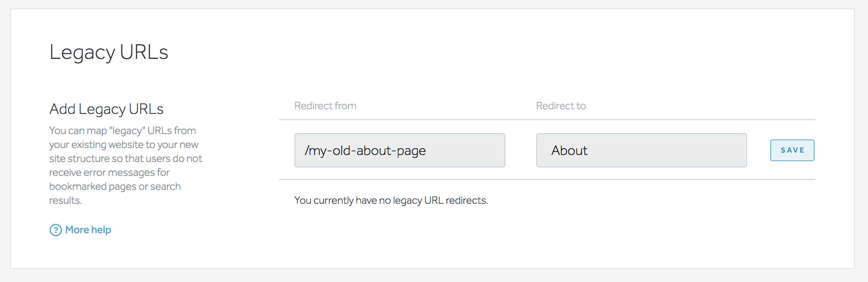
Task: Click "You can map" at description start
Action: (78, 131)
